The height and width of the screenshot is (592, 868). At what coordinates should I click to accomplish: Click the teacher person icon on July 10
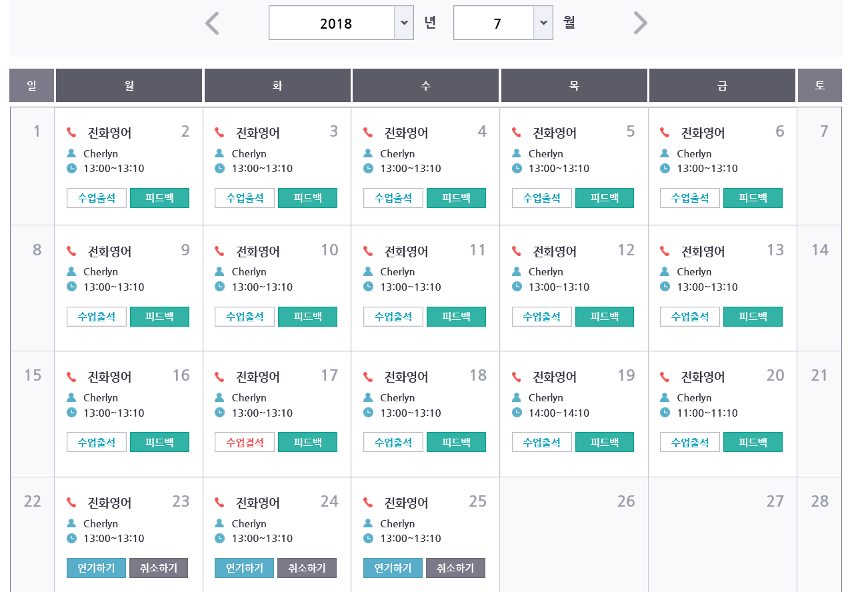click(220, 272)
